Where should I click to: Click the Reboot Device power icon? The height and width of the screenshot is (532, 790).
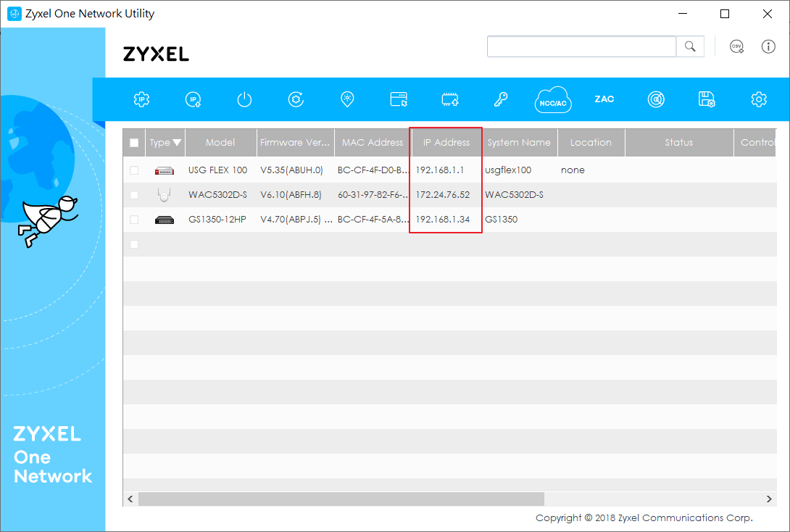244,99
